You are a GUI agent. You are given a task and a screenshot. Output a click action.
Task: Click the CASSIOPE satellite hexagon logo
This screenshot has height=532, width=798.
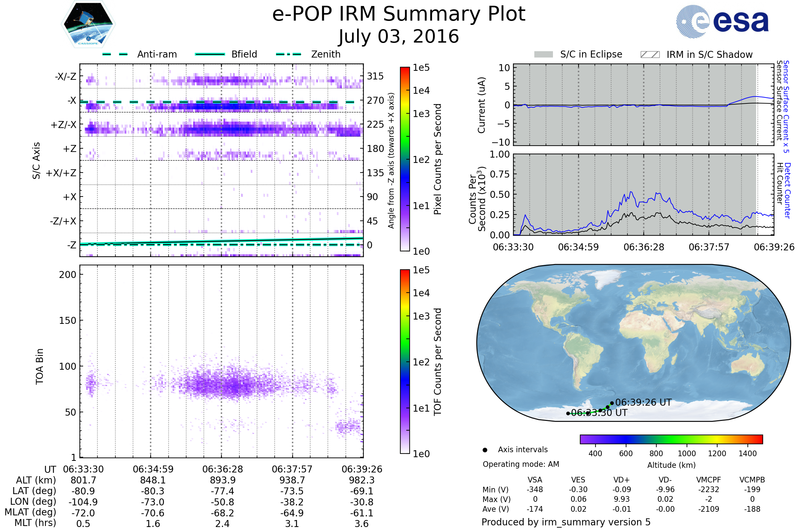pyautogui.click(x=88, y=24)
